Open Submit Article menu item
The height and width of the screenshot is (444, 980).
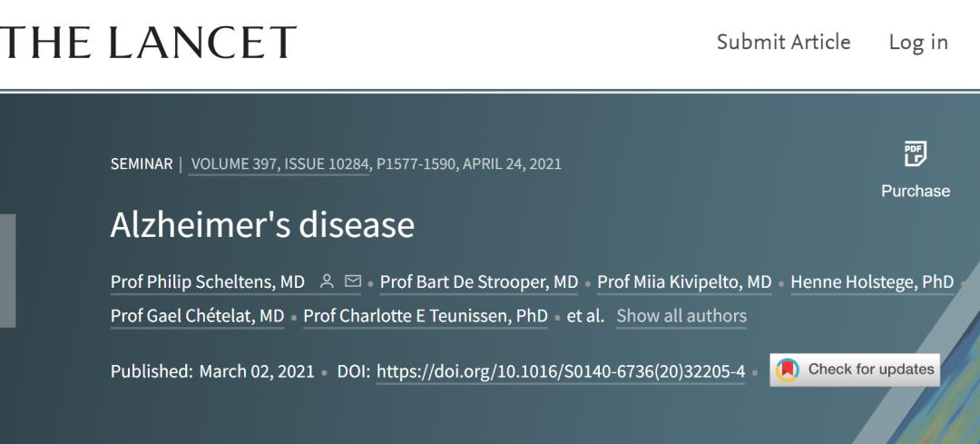pyautogui.click(x=783, y=42)
